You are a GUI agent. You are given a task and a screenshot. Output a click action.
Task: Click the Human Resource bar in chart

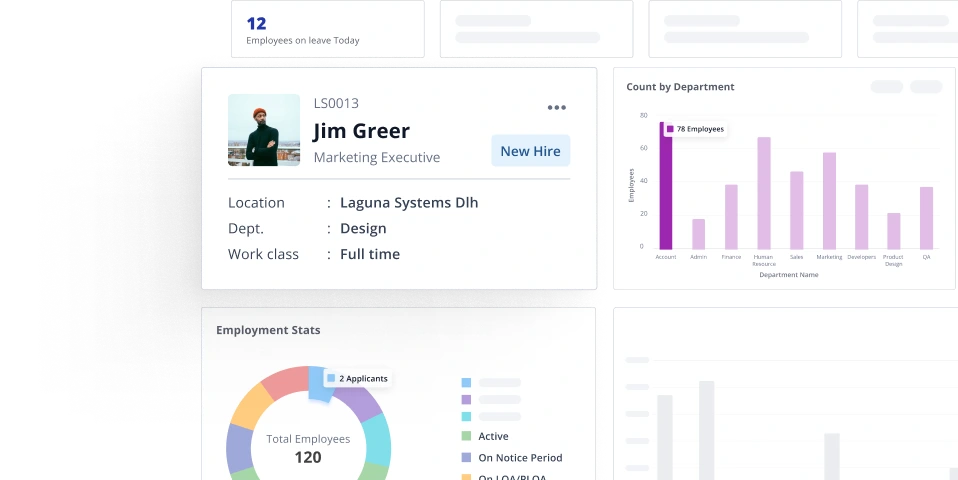763,193
